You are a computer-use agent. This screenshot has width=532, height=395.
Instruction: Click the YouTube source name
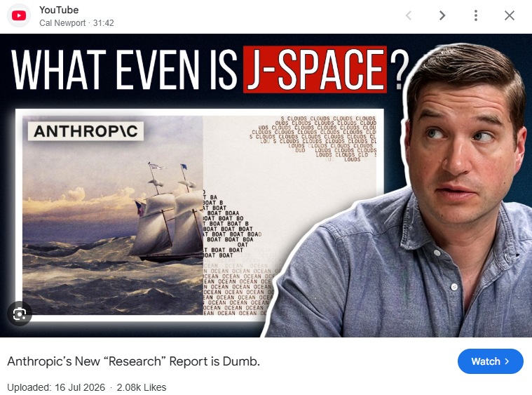click(59, 11)
